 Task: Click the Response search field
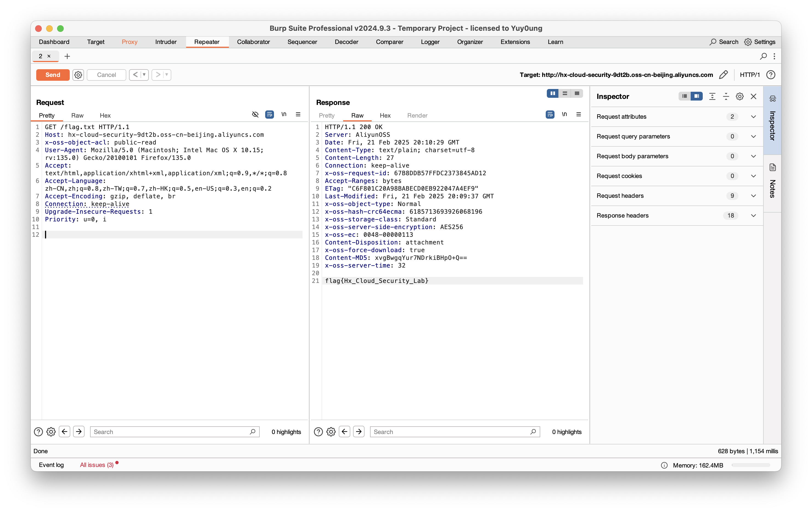tap(451, 432)
